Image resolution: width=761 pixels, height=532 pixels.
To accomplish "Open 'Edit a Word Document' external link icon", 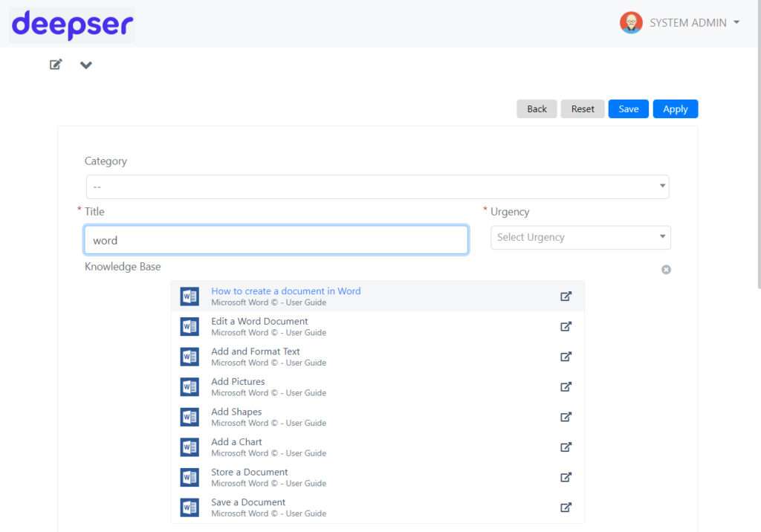I will click(x=566, y=326).
